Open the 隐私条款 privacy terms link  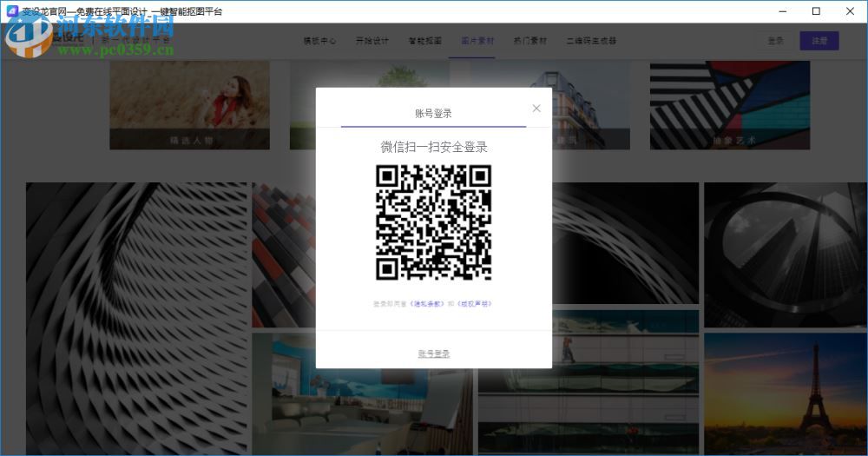click(427, 304)
